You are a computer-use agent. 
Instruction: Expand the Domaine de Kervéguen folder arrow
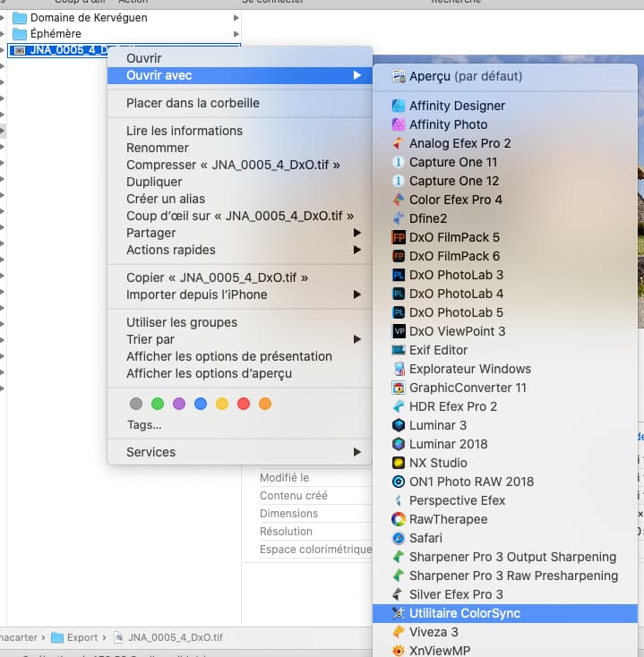236,18
